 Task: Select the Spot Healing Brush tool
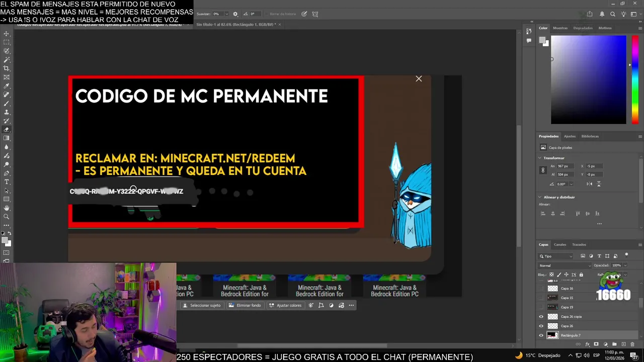[x=7, y=95]
